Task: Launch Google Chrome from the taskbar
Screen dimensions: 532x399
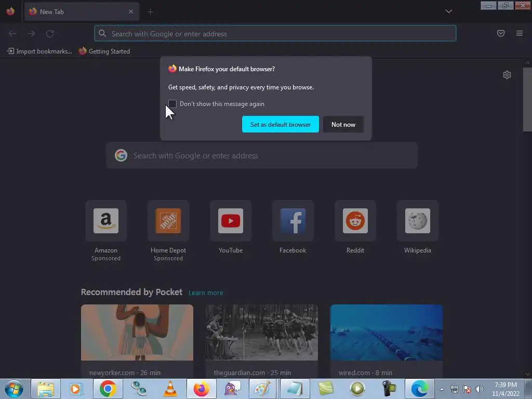Action: coord(108,389)
